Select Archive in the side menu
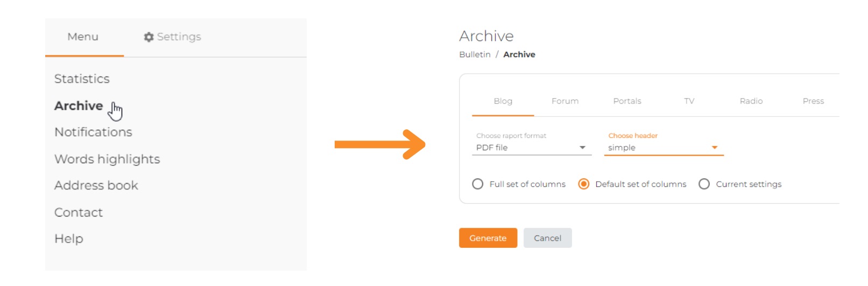Viewport: 868px width, 286px height. tap(79, 106)
